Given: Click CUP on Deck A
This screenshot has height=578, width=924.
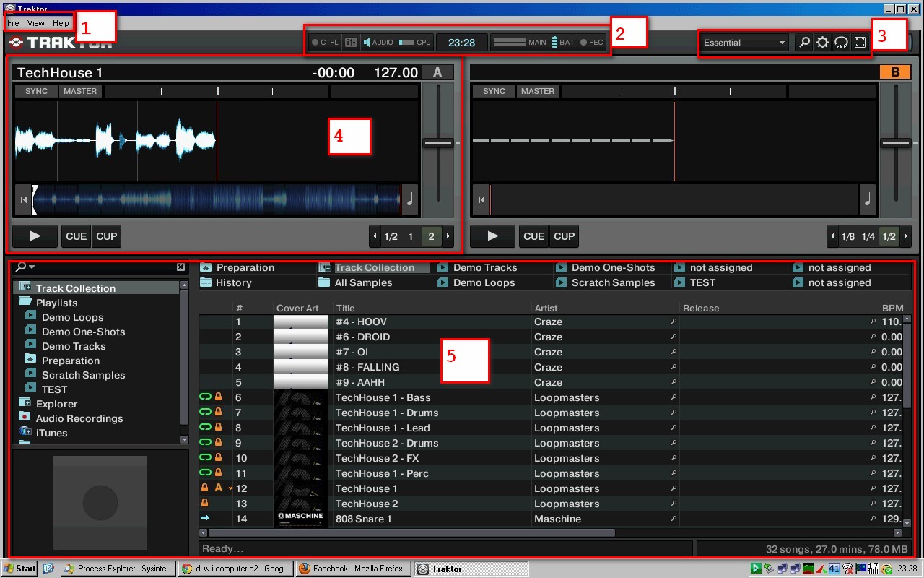Looking at the screenshot, I should click(106, 236).
